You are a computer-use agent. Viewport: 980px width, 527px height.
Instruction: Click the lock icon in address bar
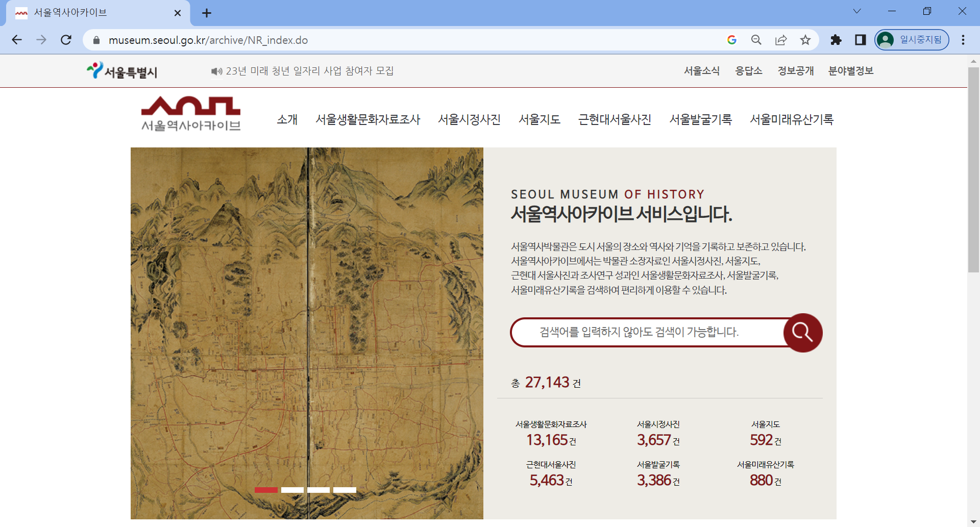pyautogui.click(x=96, y=40)
